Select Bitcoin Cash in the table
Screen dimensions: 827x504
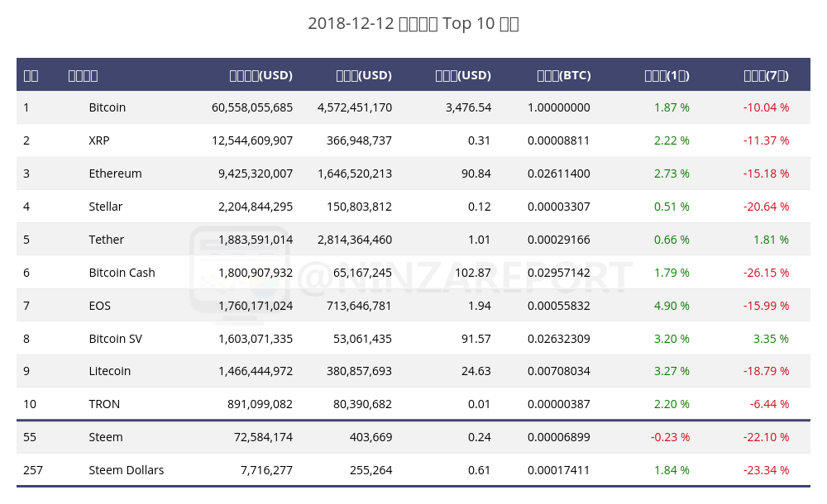(x=122, y=273)
